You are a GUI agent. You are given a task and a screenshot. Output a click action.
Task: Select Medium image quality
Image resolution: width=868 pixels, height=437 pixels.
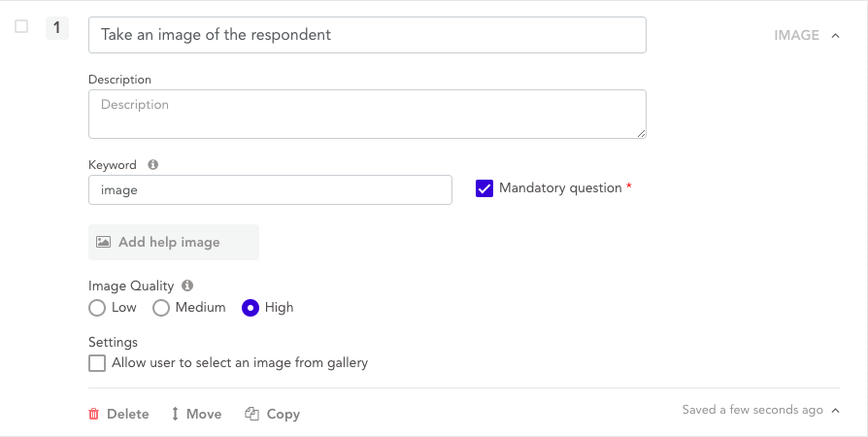click(x=161, y=308)
